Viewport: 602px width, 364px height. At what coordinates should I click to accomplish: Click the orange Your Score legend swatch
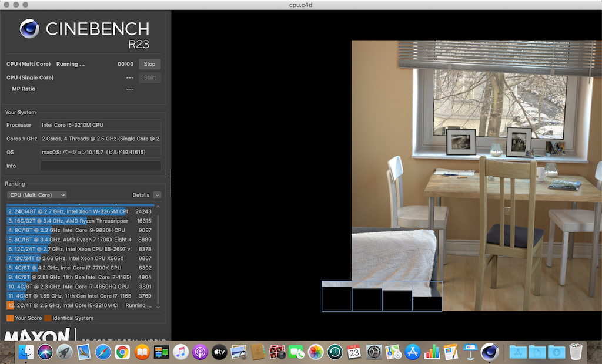10,318
